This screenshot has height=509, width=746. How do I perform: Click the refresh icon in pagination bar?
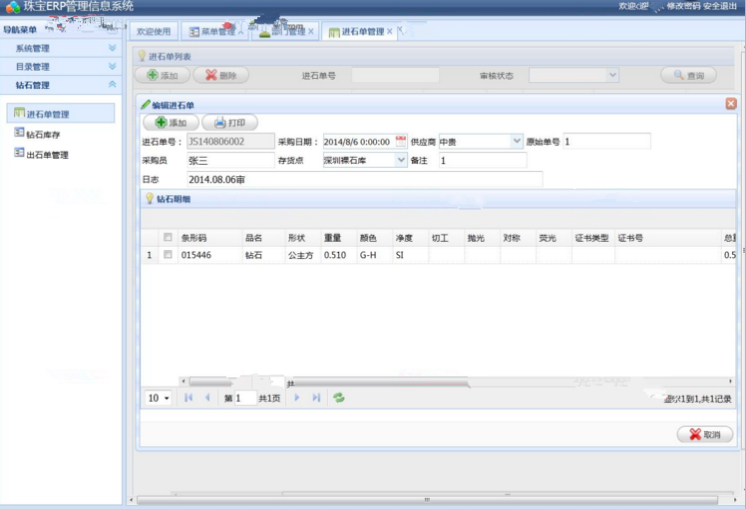[x=340, y=398]
